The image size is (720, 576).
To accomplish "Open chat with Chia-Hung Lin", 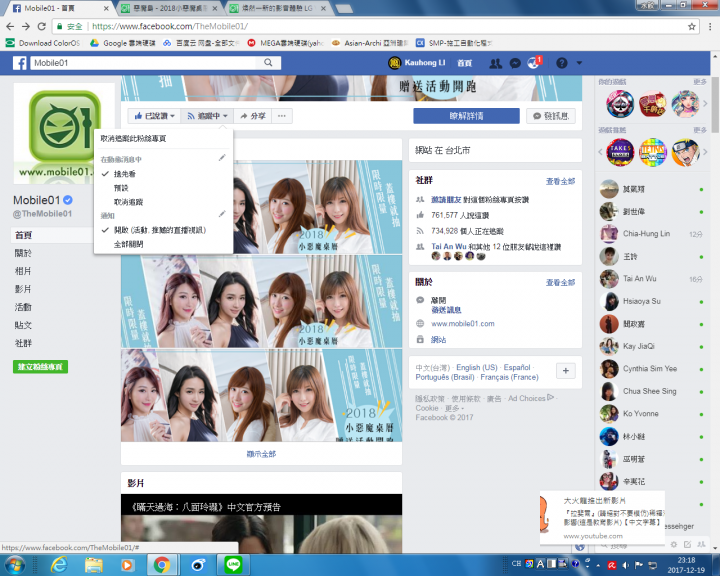I will (x=650, y=234).
